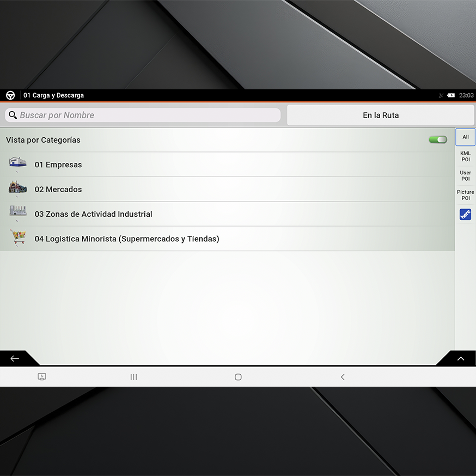Viewport: 476px width, 476px height.
Task: Tap the back arrow at bottom left
Action: [x=15, y=358]
